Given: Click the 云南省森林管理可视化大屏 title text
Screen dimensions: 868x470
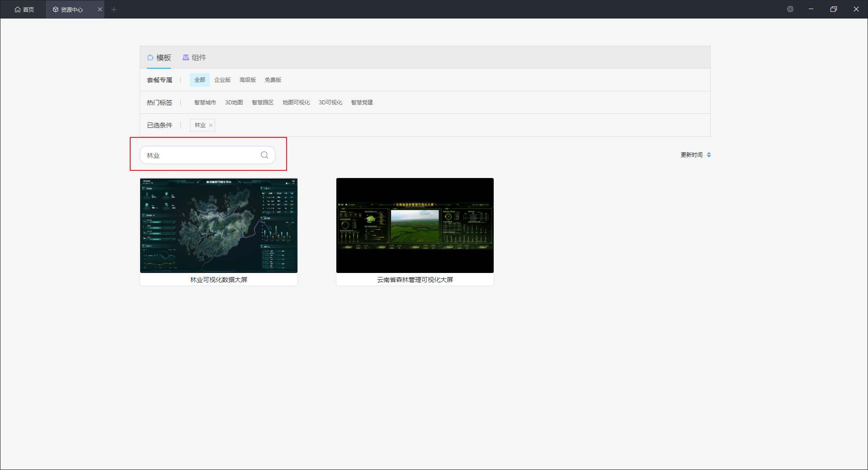Looking at the screenshot, I should click(415, 280).
